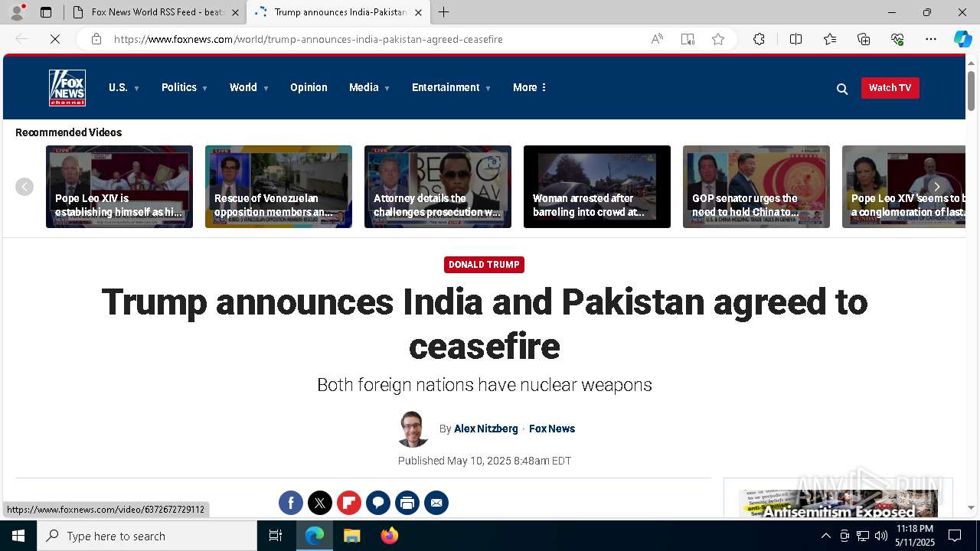The height and width of the screenshot is (551, 980).
Task: Select the Trump announces India-Pakistan tab
Action: (x=340, y=12)
